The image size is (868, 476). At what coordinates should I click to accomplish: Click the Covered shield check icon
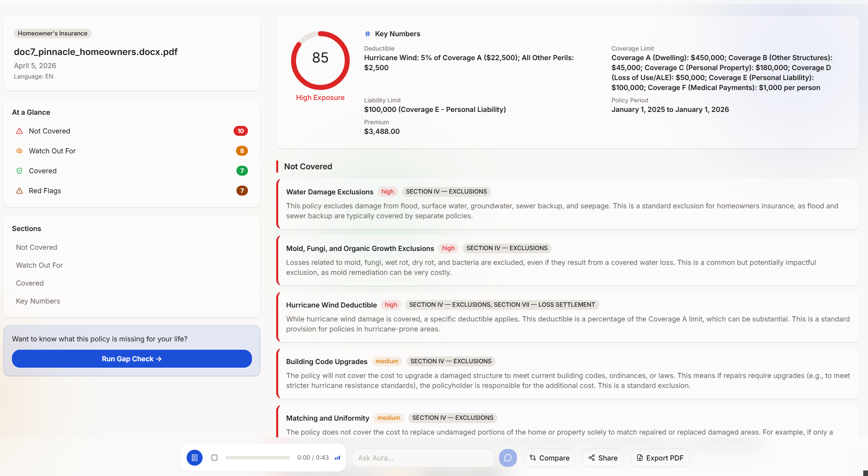click(19, 171)
